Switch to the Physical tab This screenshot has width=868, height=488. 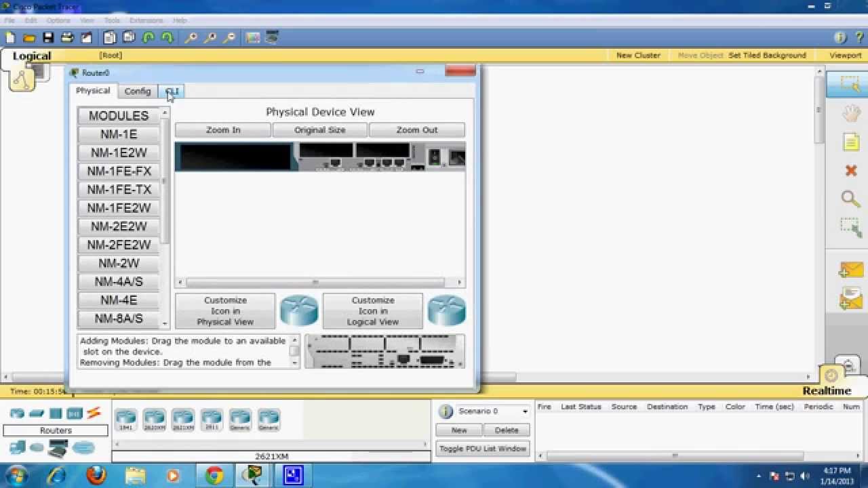click(93, 91)
